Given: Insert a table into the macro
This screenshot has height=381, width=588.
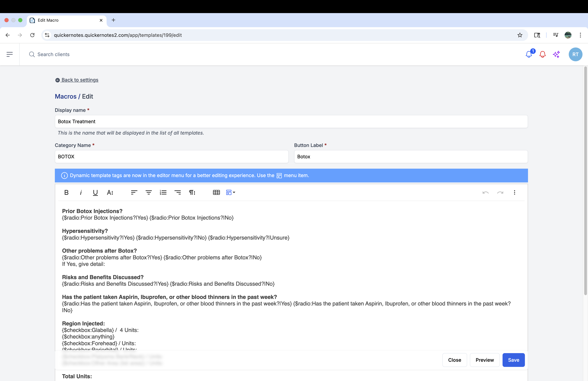Looking at the screenshot, I should tap(216, 193).
